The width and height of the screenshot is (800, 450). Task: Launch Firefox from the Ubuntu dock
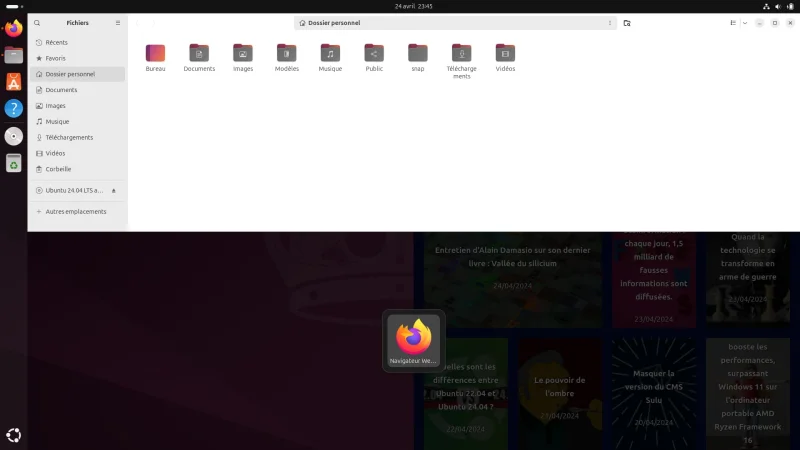point(14,28)
